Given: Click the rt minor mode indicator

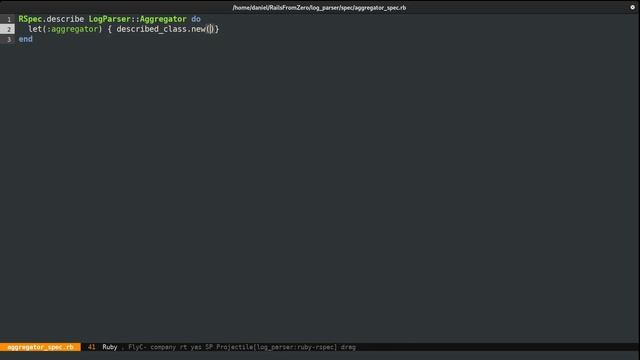Looking at the screenshot, I should (x=183, y=347).
